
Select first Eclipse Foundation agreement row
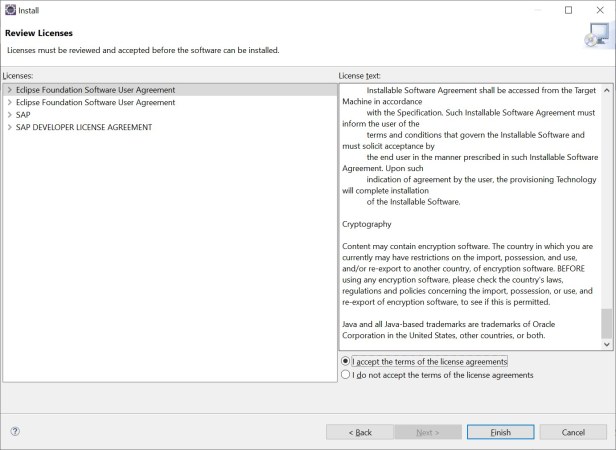coord(95,90)
